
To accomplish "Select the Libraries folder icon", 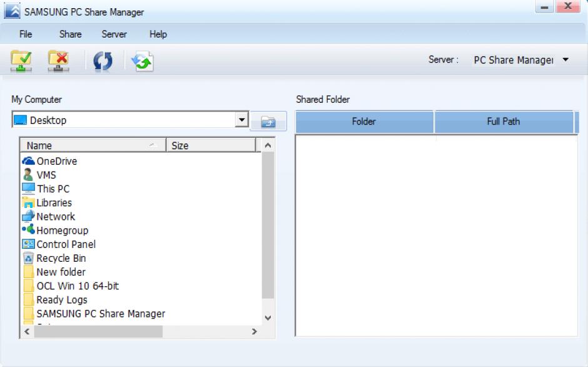I will pyautogui.click(x=28, y=203).
